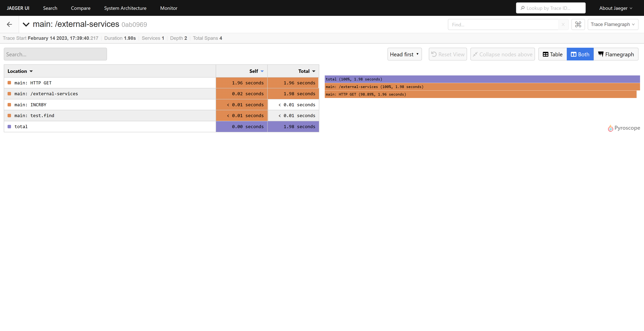Open the Monitor nav item

point(169,8)
